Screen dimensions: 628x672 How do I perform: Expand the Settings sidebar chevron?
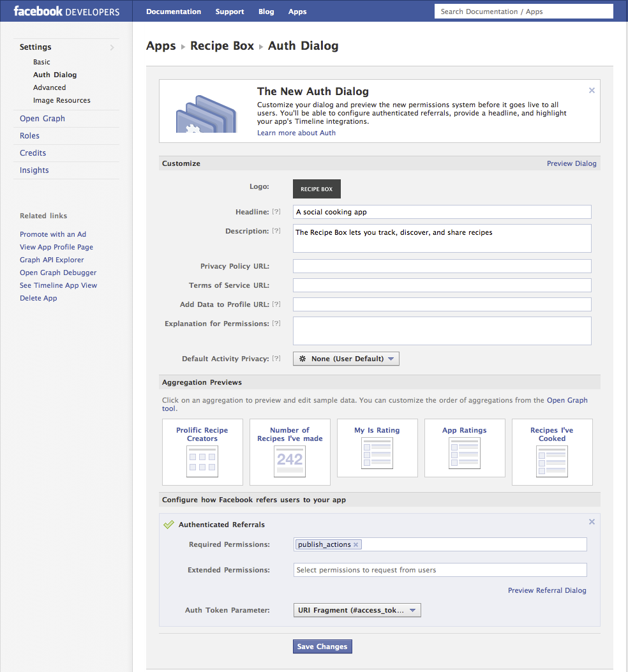coord(112,47)
